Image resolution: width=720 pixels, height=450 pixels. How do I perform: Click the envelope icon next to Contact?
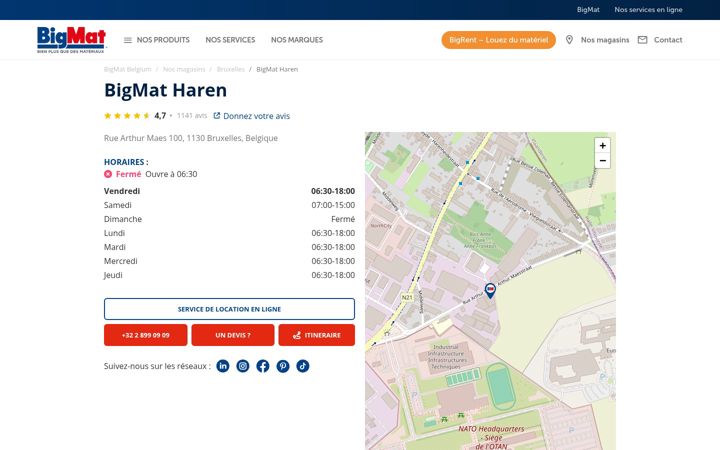(x=642, y=40)
